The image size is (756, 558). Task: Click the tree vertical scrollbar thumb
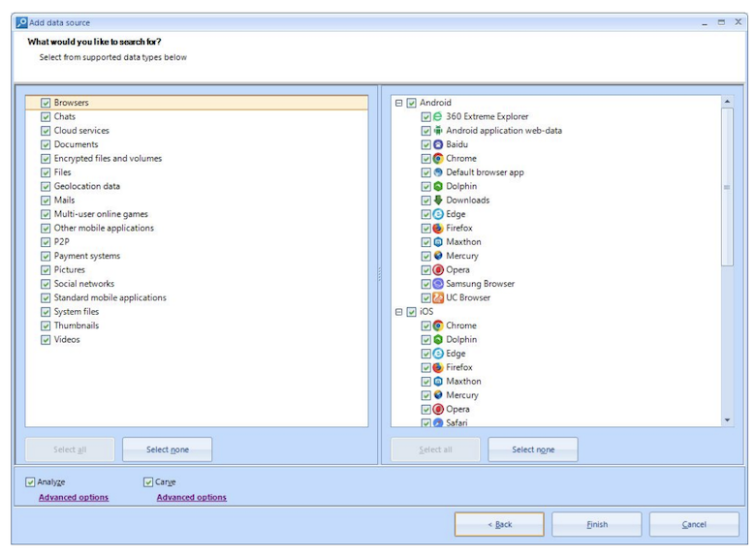click(727, 187)
